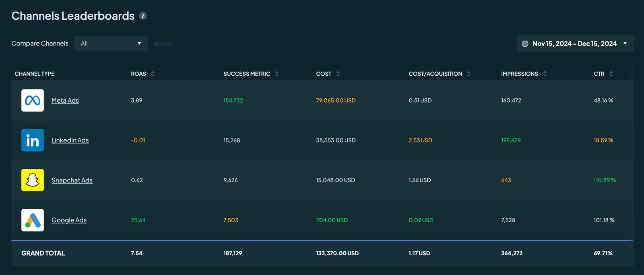This screenshot has height=275, width=644.
Task: Open the Meta Ads channel link
Action: pyautogui.click(x=65, y=100)
